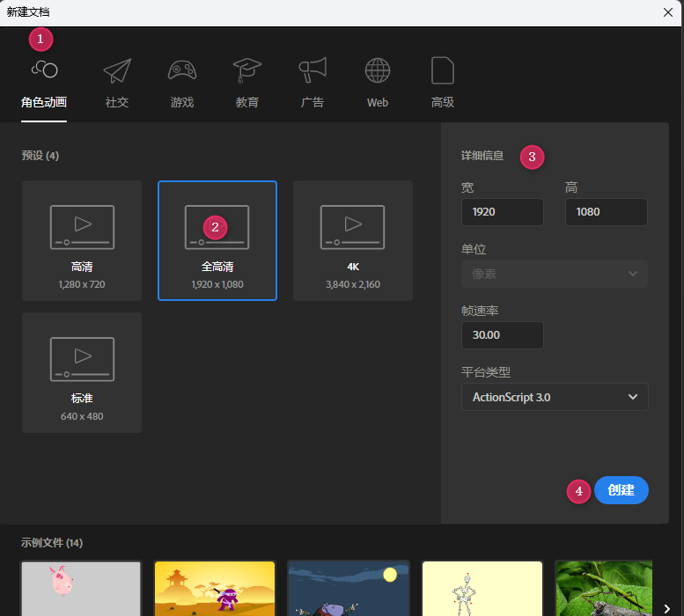Show next sample files with arrow

[x=667, y=608]
